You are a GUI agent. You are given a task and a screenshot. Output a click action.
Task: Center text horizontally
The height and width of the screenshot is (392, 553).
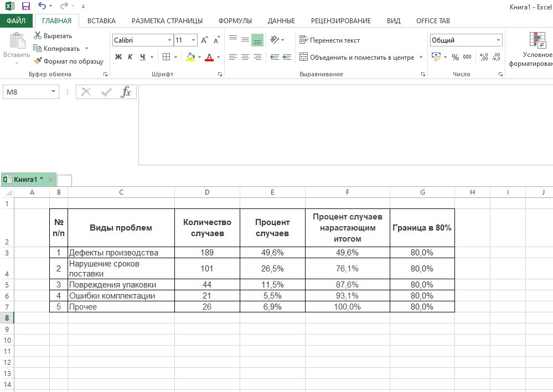pyautogui.click(x=245, y=57)
